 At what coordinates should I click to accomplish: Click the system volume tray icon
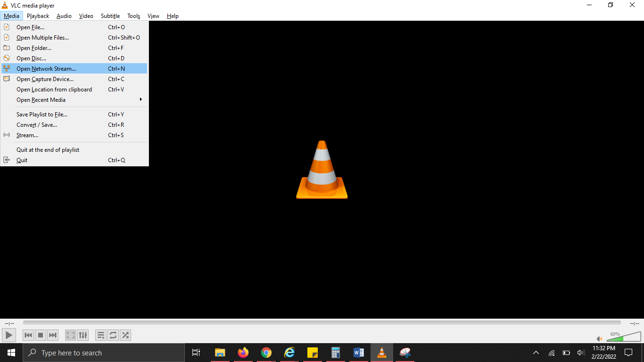(x=580, y=353)
